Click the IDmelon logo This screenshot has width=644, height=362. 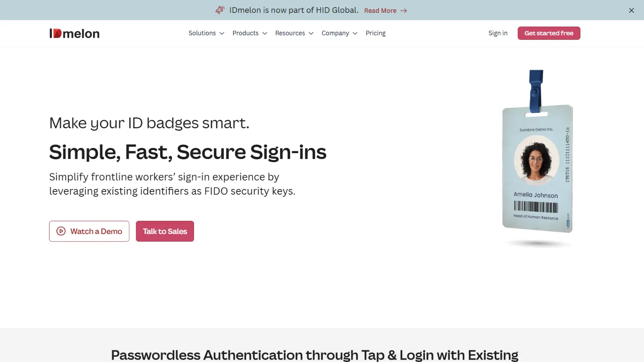[74, 33]
